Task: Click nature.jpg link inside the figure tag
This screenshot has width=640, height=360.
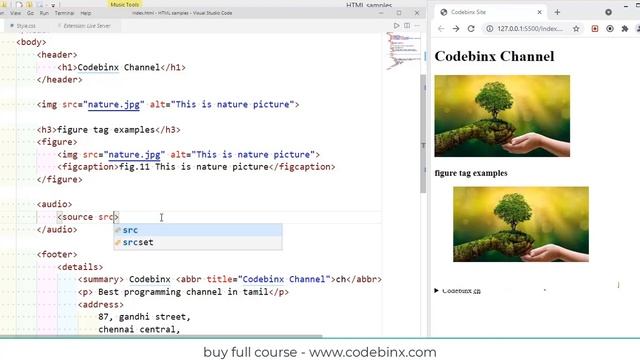Action: (134, 155)
